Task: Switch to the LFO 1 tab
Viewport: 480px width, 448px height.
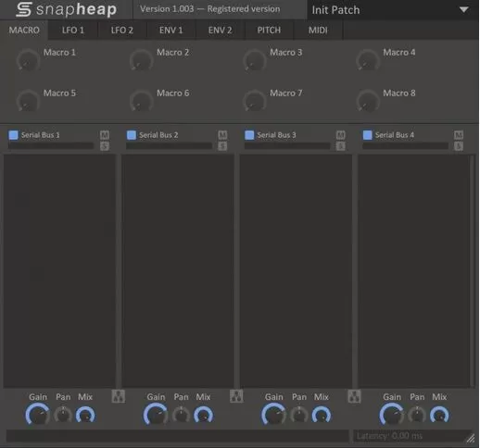Action: pyautogui.click(x=73, y=30)
